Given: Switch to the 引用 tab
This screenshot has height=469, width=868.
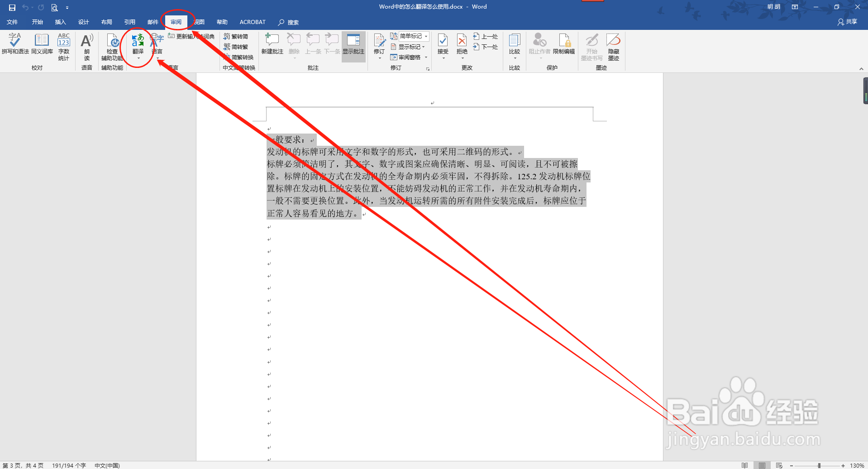Looking at the screenshot, I should point(130,22).
